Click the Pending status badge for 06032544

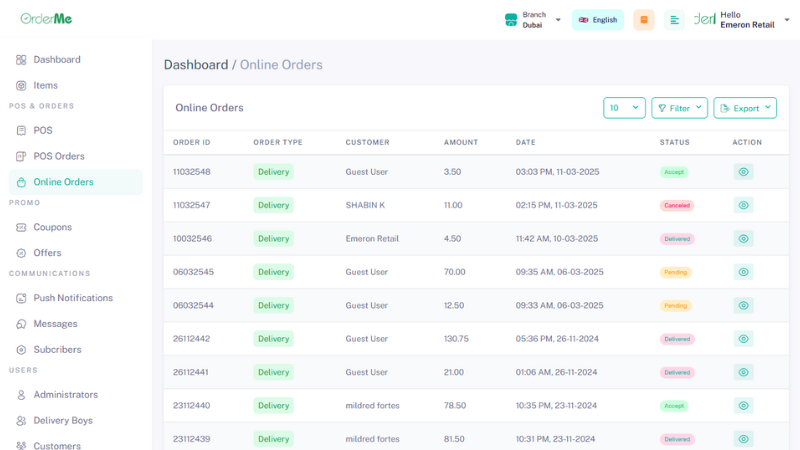click(676, 306)
